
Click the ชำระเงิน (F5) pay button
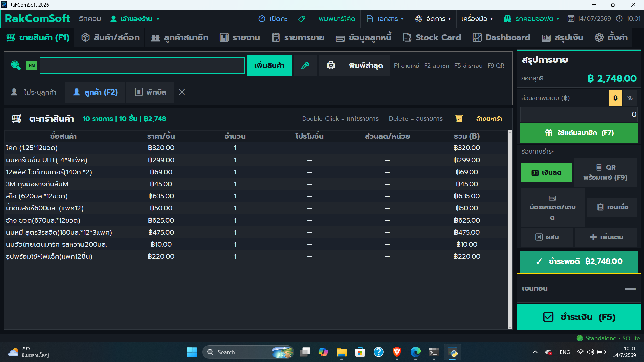coord(579,317)
